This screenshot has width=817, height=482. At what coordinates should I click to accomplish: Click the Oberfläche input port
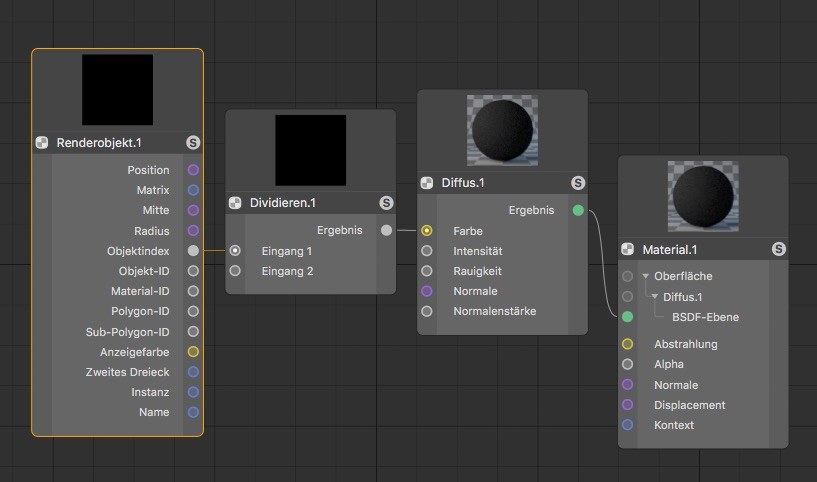627,276
